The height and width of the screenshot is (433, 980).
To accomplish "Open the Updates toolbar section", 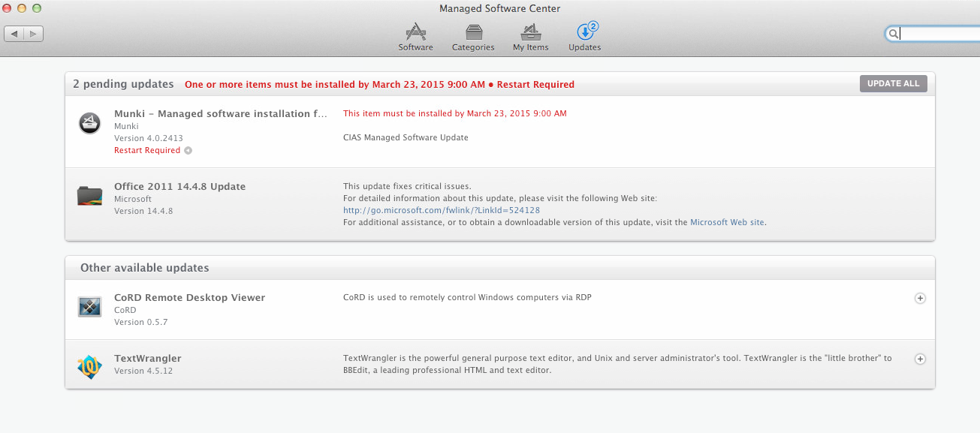I will [x=585, y=36].
